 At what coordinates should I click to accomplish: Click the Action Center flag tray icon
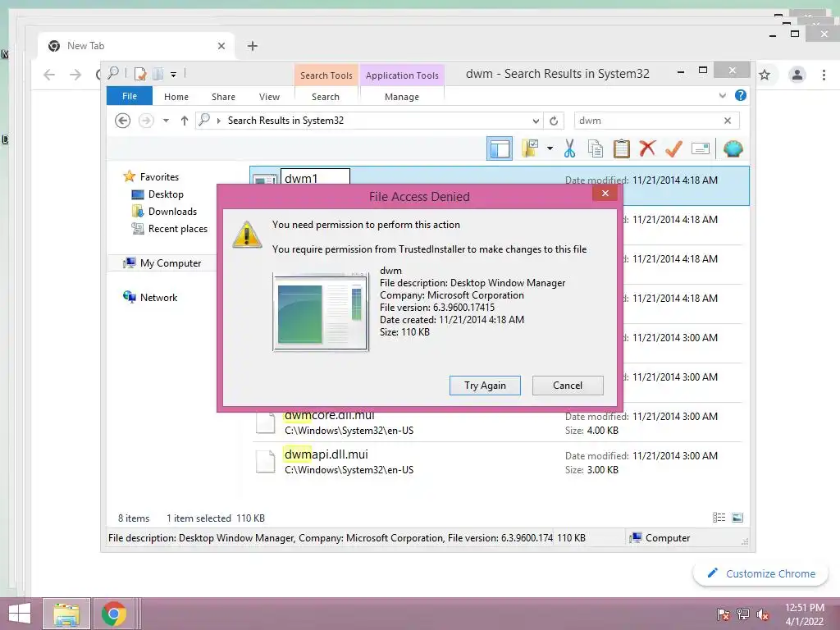724,614
